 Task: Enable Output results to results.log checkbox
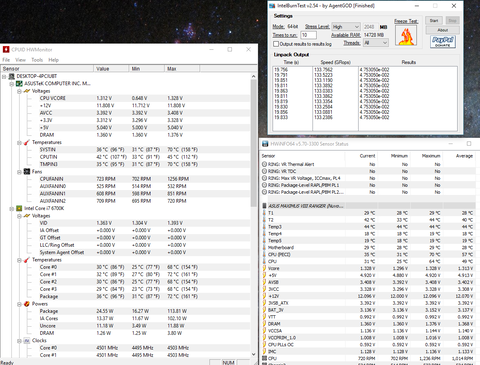[x=276, y=44]
